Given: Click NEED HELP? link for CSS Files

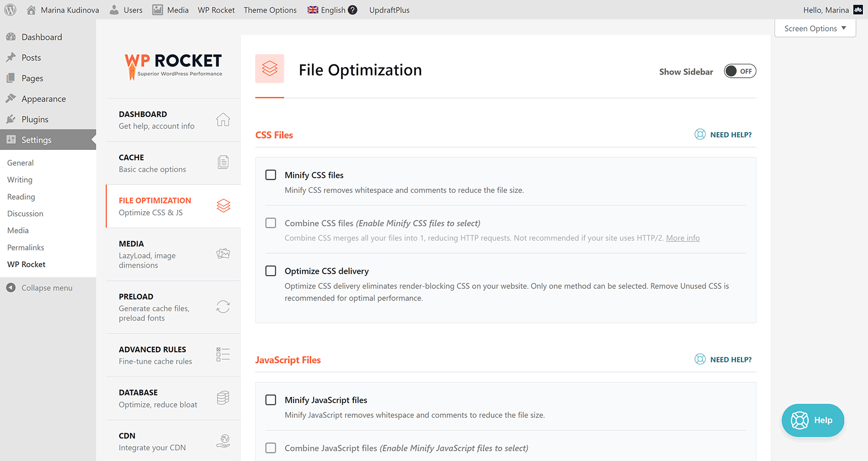Looking at the screenshot, I should (x=731, y=135).
